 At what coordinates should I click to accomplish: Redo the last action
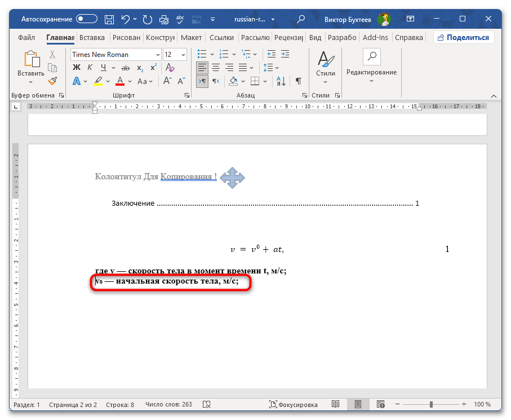pos(147,20)
